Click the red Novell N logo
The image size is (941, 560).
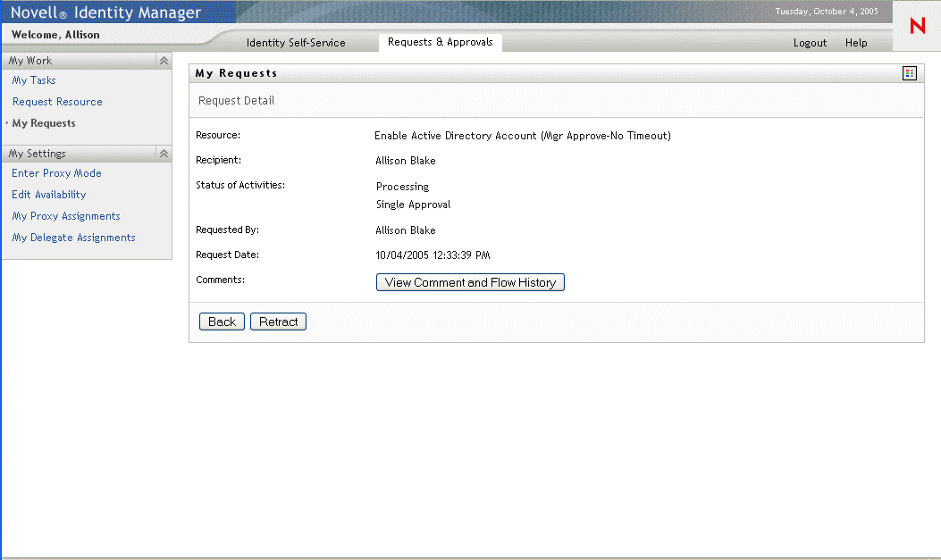[917, 26]
